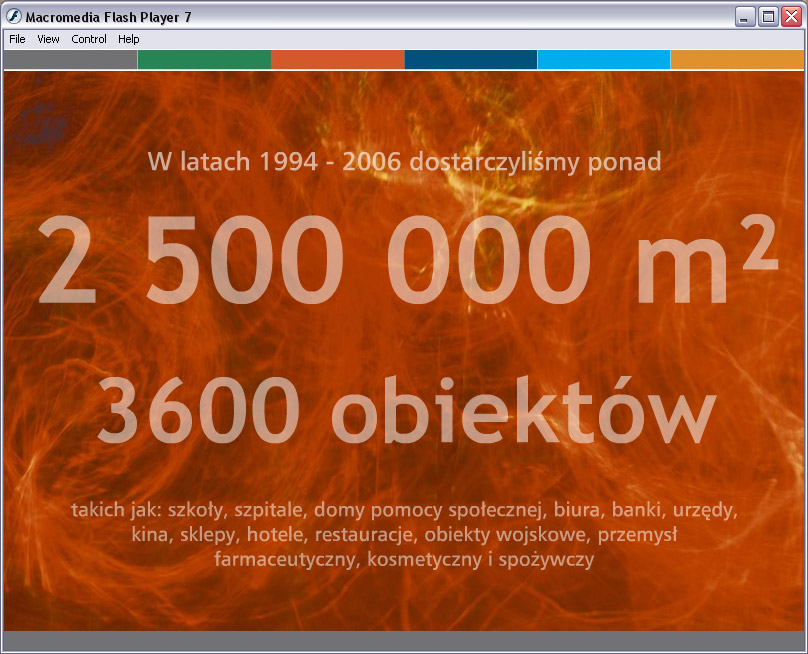Screen dimensions: 808x654
Task: Select the red-orange navigation bar segment
Action: (338, 60)
